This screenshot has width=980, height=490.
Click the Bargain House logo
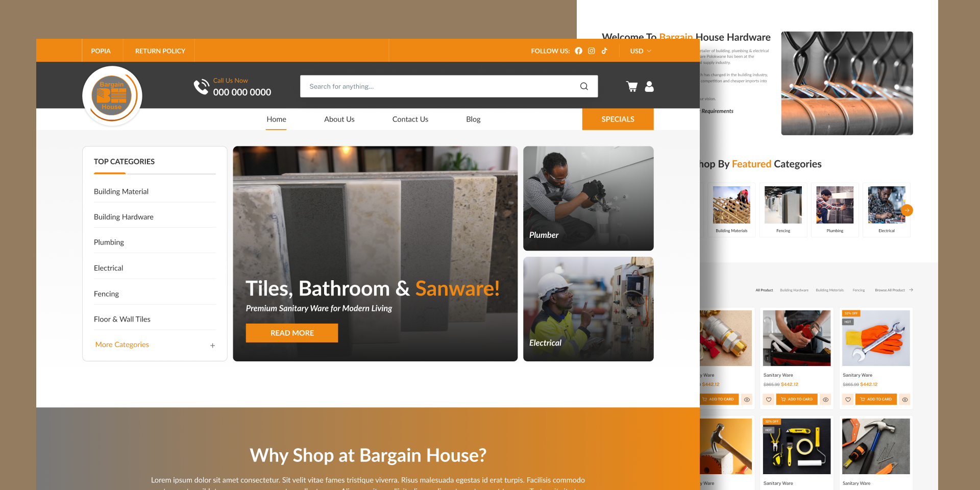(x=112, y=95)
